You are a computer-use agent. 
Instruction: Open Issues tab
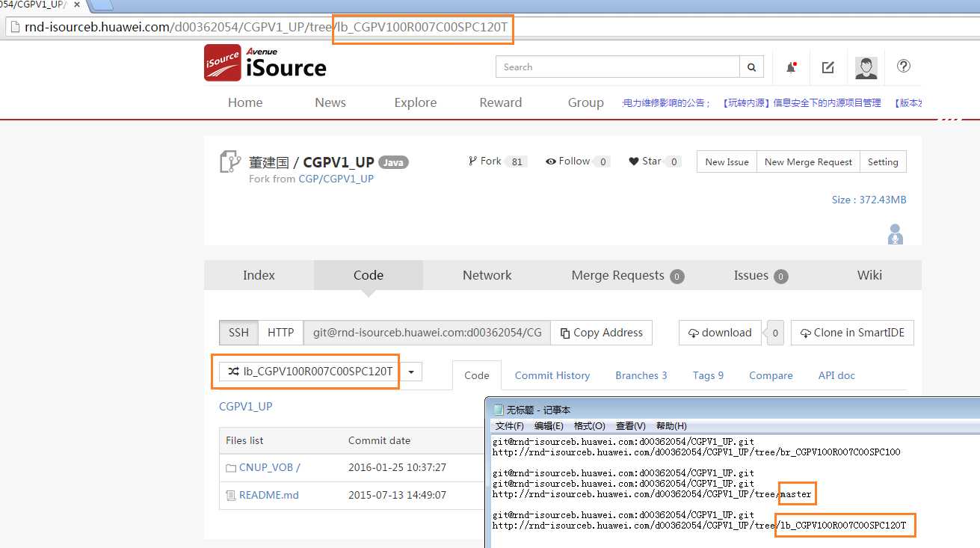click(x=760, y=275)
